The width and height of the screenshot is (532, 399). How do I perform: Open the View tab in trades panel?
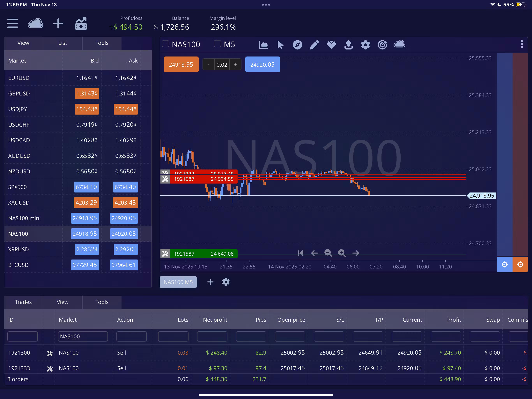63,302
